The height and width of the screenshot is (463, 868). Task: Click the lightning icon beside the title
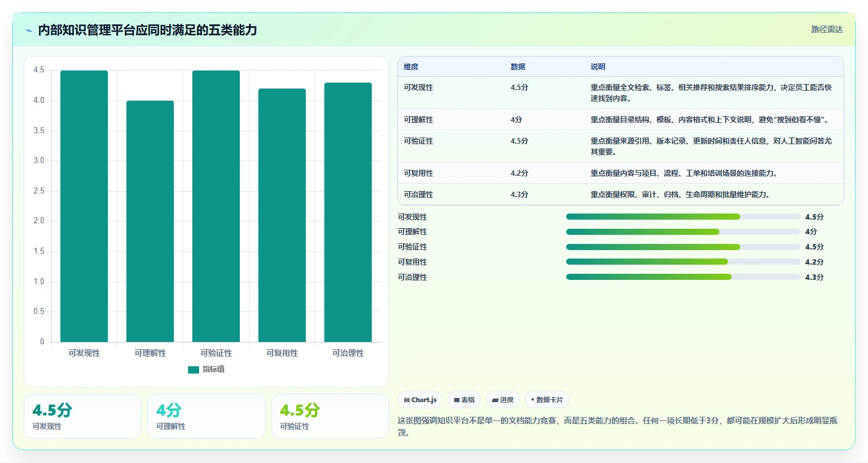(x=29, y=30)
